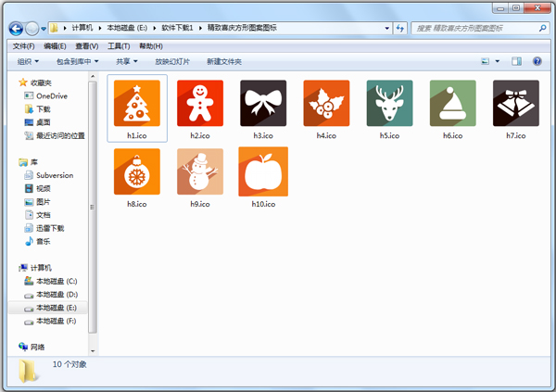
Task: Click the 新建文件夹 button
Action: [223, 62]
